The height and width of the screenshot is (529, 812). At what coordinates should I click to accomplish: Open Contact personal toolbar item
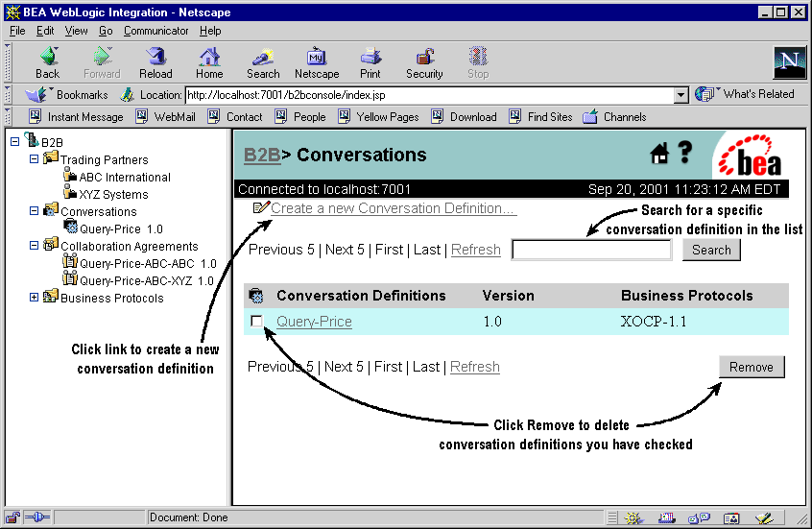point(235,117)
